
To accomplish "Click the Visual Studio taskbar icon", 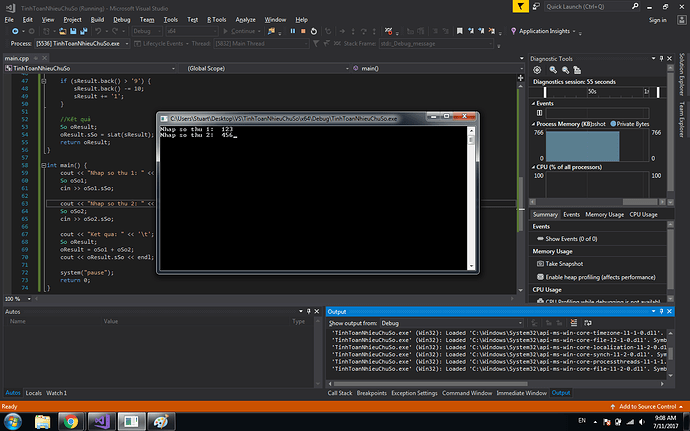I will [102, 422].
